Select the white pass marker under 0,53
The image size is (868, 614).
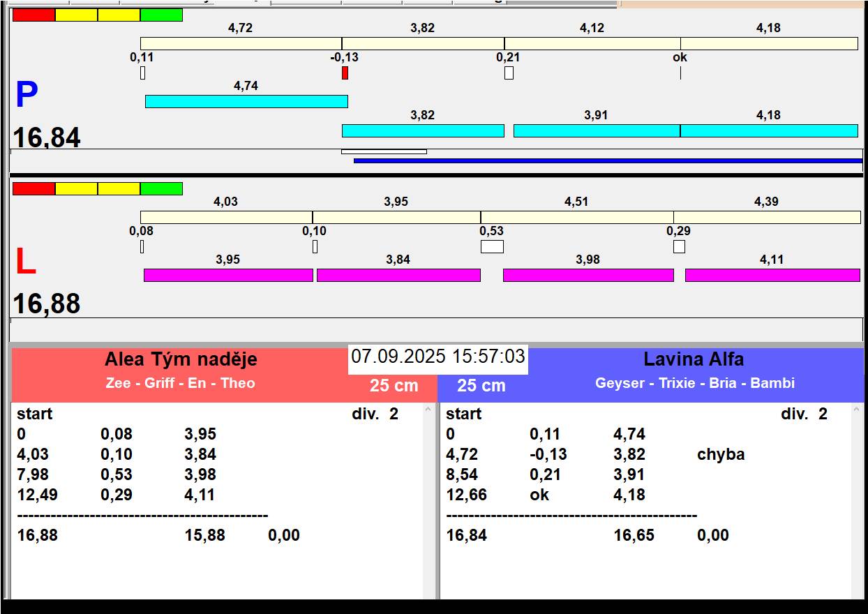tap(492, 246)
